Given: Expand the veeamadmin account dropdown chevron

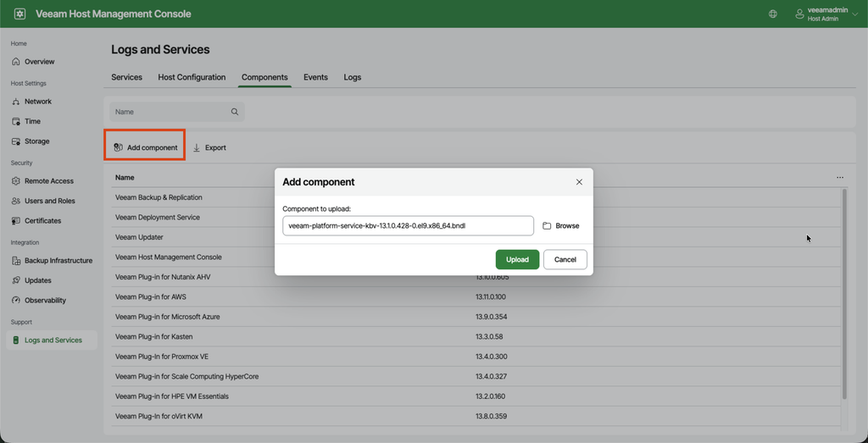Looking at the screenshot, I should pyautogui.click(x=855, y=14).
